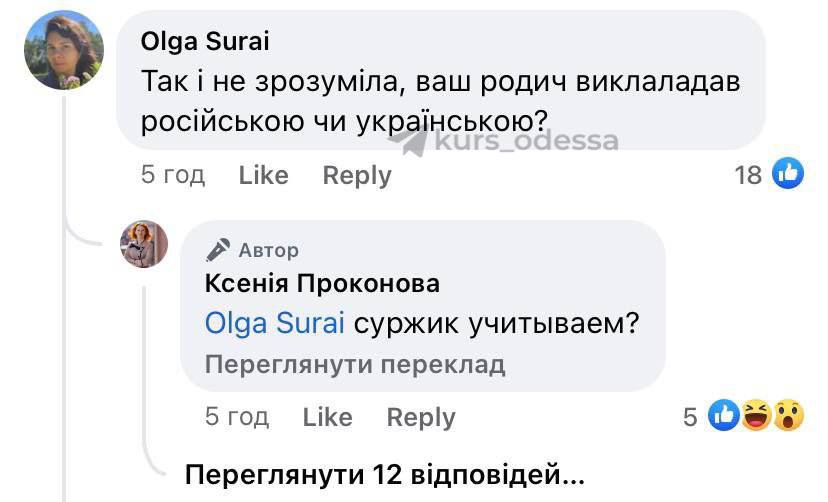Click the surprised wow emoji reaction

coord(789,417)
